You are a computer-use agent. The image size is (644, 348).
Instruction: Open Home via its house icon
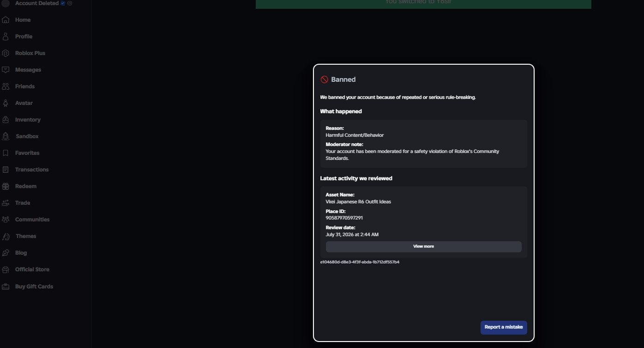point(6,20)
